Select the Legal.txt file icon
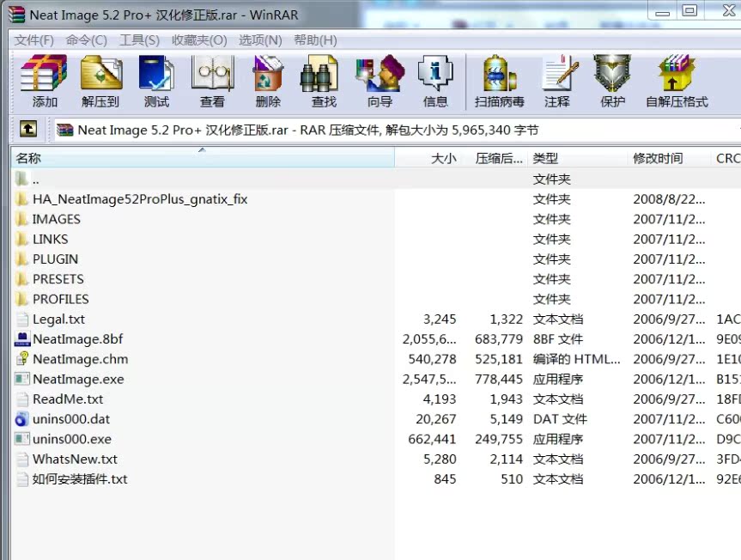Viewport: 741px width, 560px height. [21, 319]
